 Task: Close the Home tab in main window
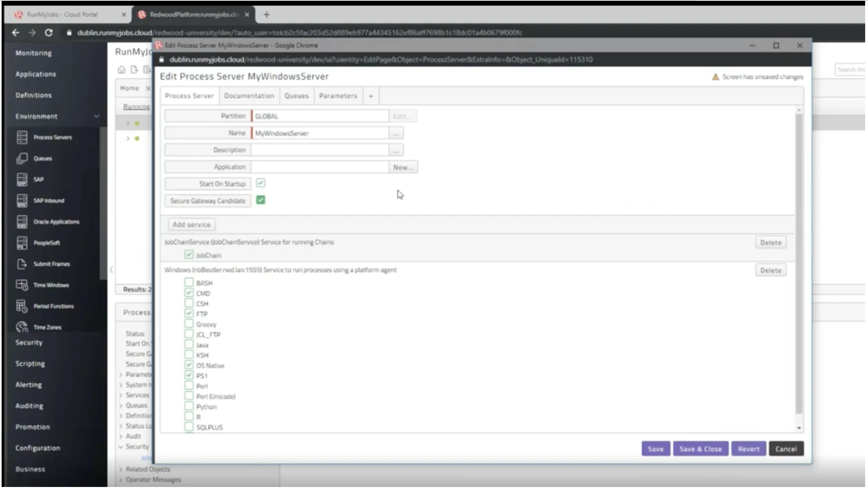(x=148, y=88)
